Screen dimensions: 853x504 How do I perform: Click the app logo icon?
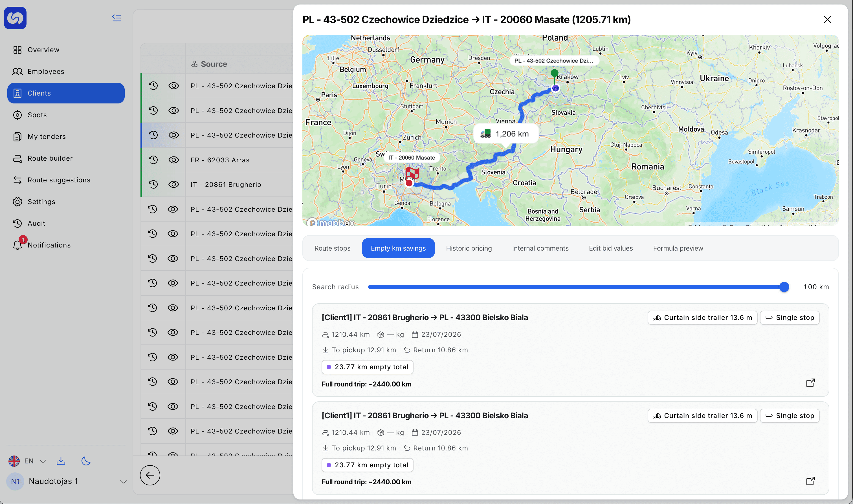click(x=15, y=18)
